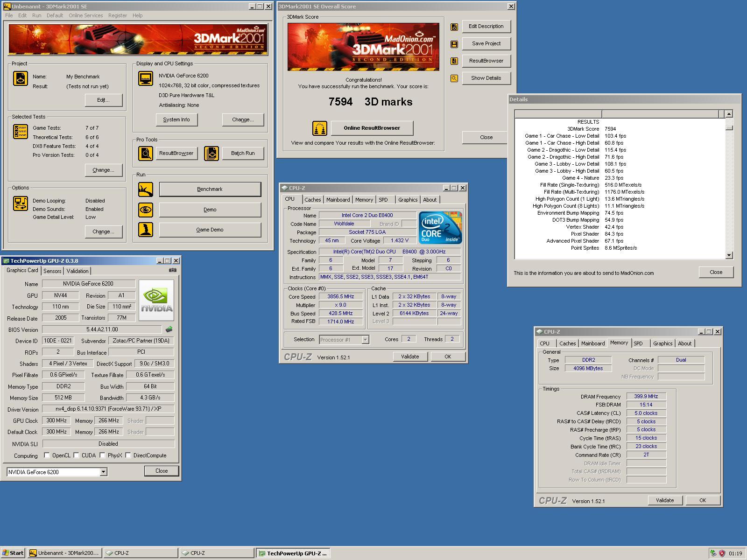Click the Options demo sound icon
This screenshot has height=560, width=747.
[20, 203]
